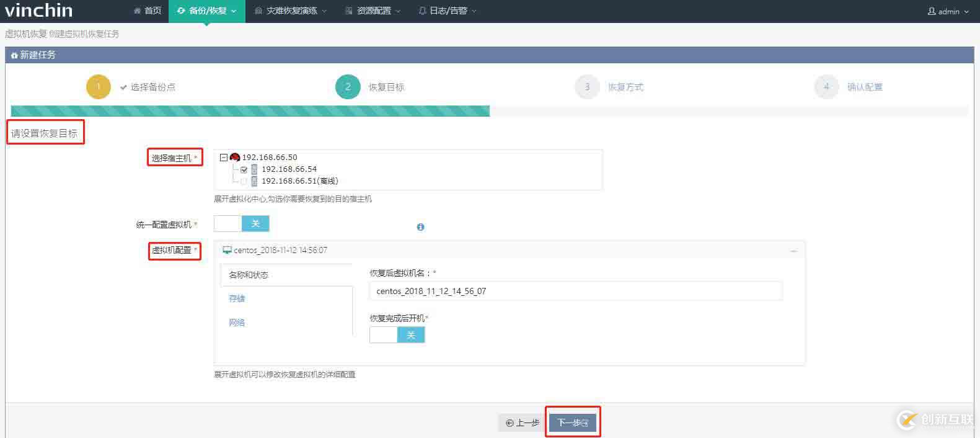Toggle the 恢复完成后开机 switch
The image size is (980, 438).
[x=397, y=335]
